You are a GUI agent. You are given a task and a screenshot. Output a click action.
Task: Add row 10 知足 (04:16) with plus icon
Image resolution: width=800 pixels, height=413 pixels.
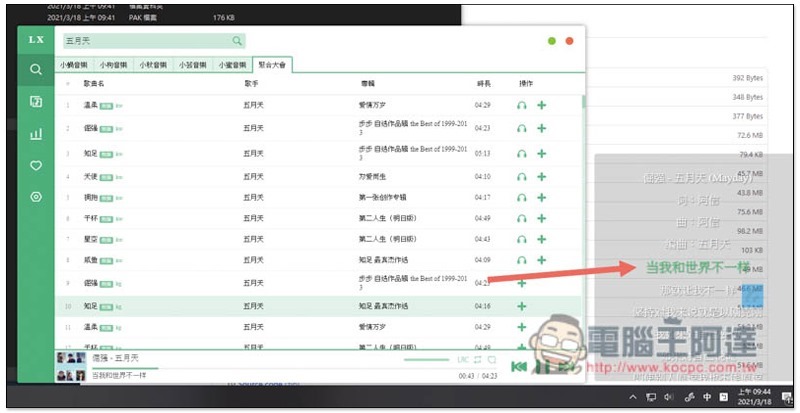(521, 306)
